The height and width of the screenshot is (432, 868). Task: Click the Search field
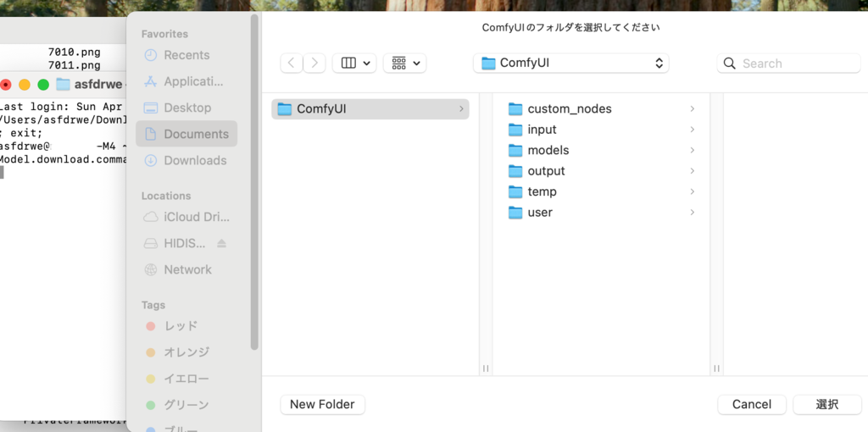click(x=789, y=63)
